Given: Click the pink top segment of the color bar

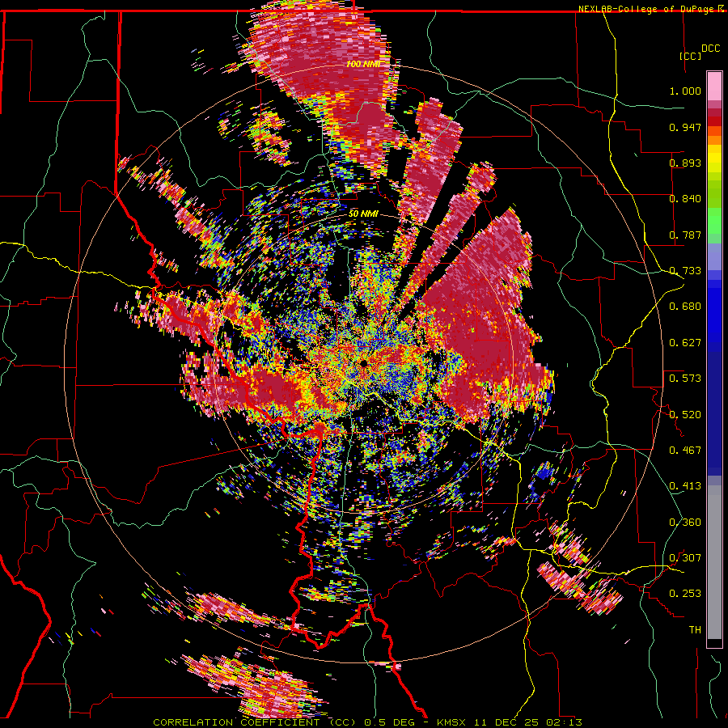Looking at the screenshot, I should coord(714,86).
